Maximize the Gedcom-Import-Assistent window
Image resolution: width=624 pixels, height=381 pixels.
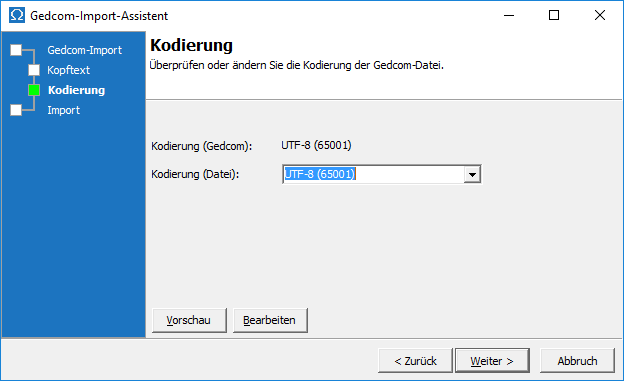[554, 16]
